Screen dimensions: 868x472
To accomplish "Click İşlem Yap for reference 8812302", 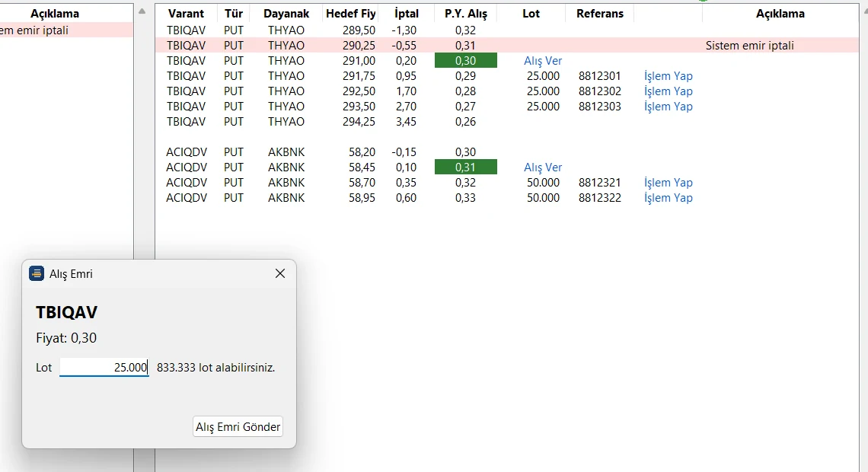I will pos(669,91).
